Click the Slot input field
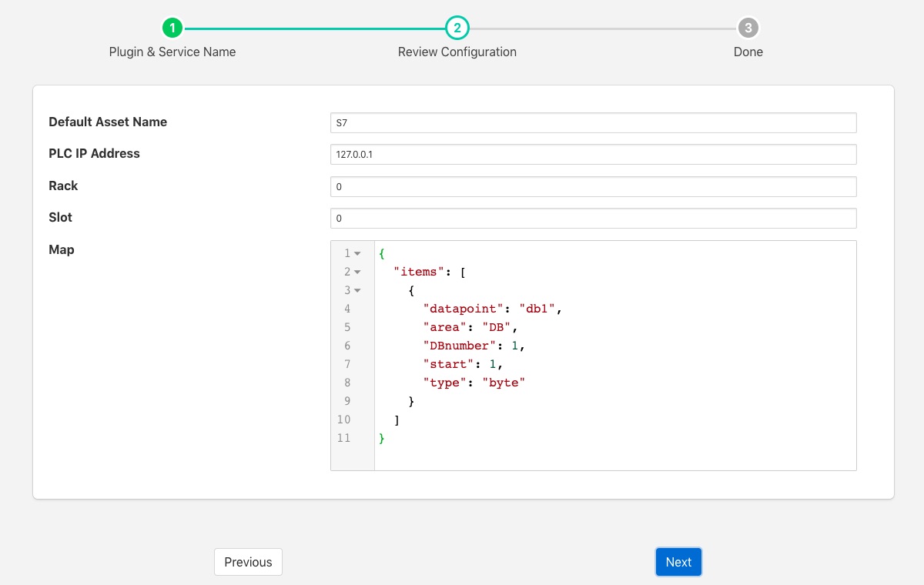924x585 pixels. pyautogui.click(x=593, y=218)
